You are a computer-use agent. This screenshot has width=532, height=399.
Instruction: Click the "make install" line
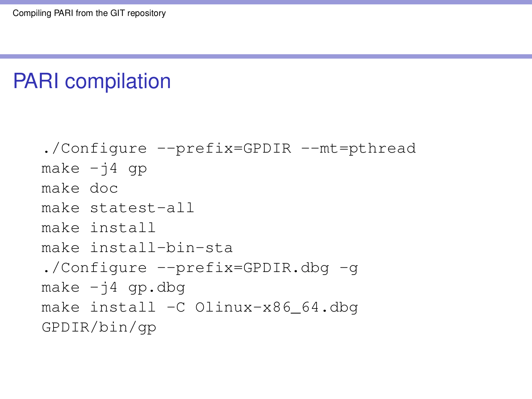coord(98,228)
